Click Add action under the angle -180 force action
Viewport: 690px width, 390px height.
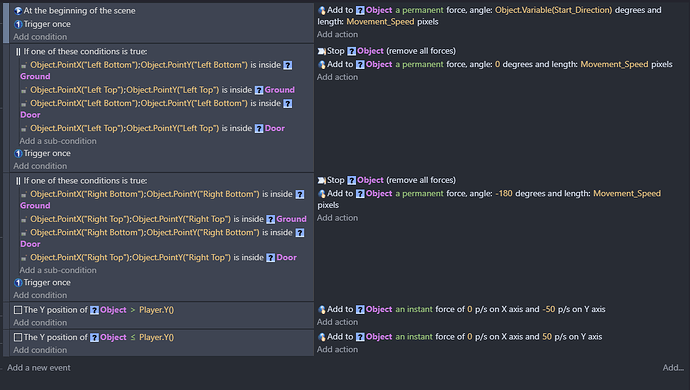point(337,218)
